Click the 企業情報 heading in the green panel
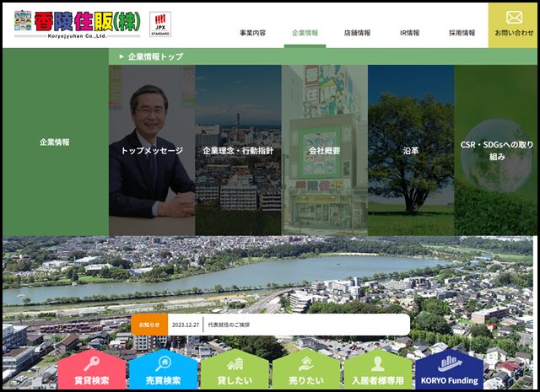540x392 pixels. point(55,142)
